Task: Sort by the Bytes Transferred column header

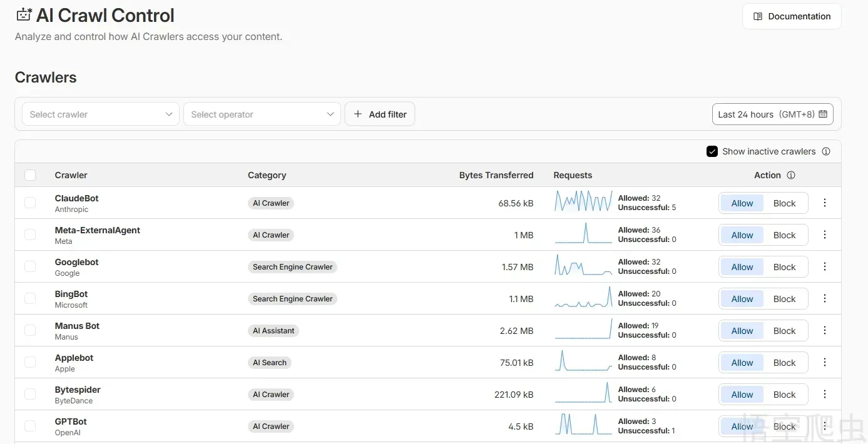Action: (x=496, y=175)
